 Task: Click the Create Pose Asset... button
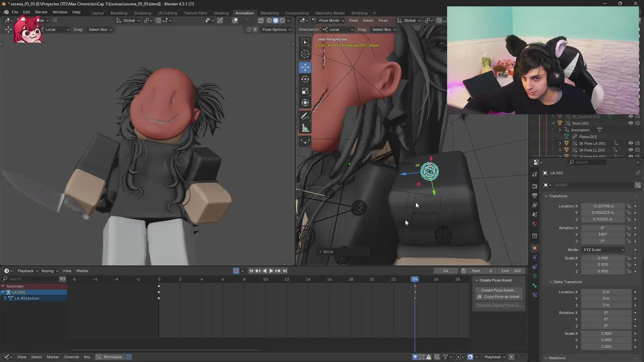coord(498,290)
